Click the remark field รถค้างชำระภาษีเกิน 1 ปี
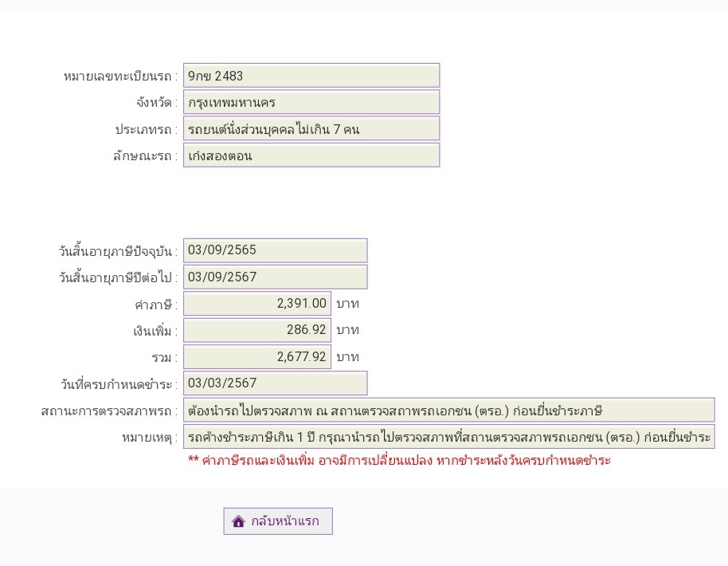Viewport: 728px width, 566px height. click(448, 436)
